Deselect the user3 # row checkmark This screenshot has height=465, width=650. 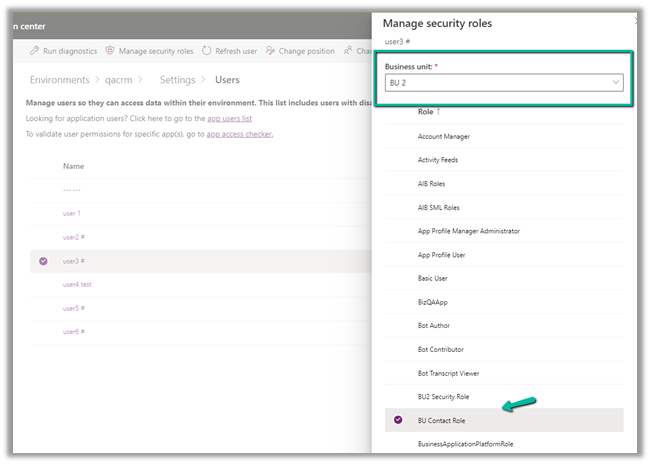click(x=43, y=261)
